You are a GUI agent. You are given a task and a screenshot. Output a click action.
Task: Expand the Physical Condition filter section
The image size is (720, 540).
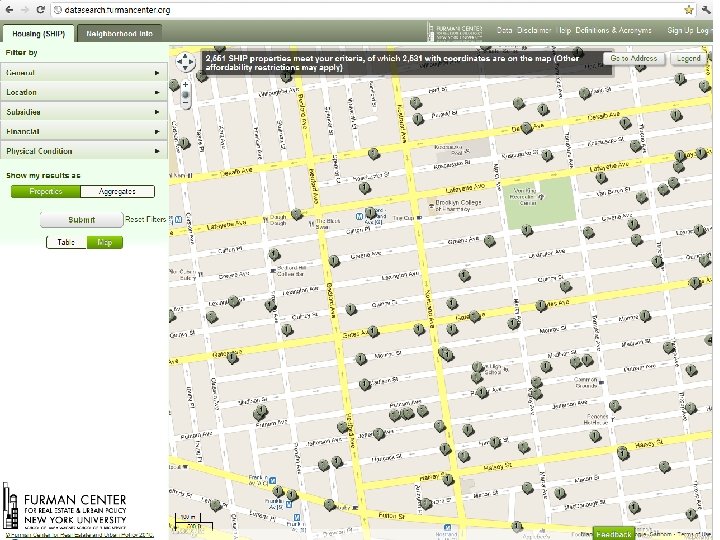pyautogui.click(x=84, y=151)
